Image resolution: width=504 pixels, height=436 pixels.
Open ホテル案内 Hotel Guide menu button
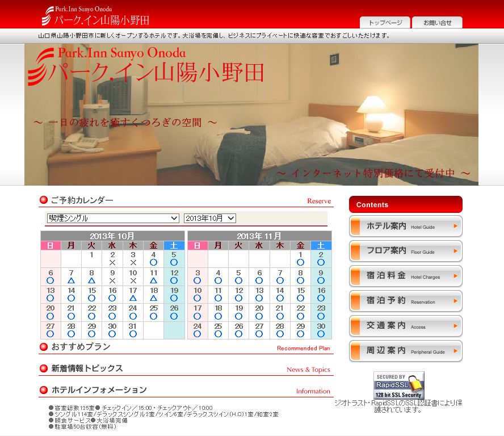pyautogui.click(x=406, y=226)
